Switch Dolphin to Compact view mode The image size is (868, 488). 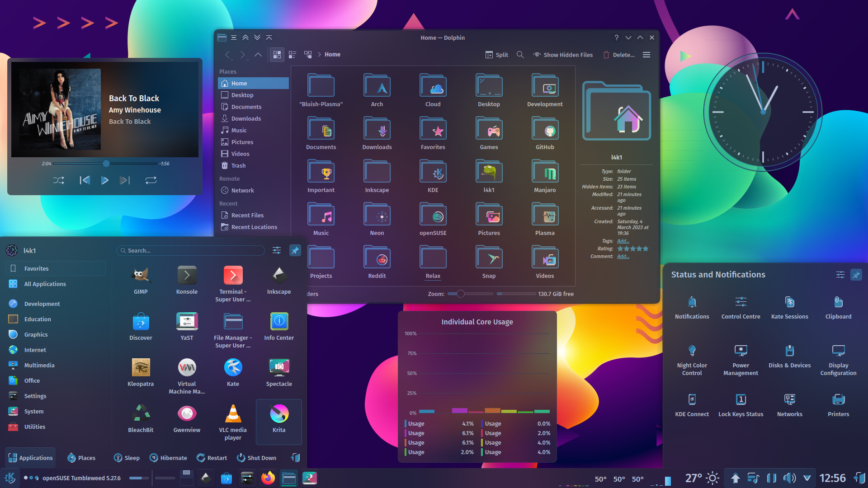click(292, 55)
